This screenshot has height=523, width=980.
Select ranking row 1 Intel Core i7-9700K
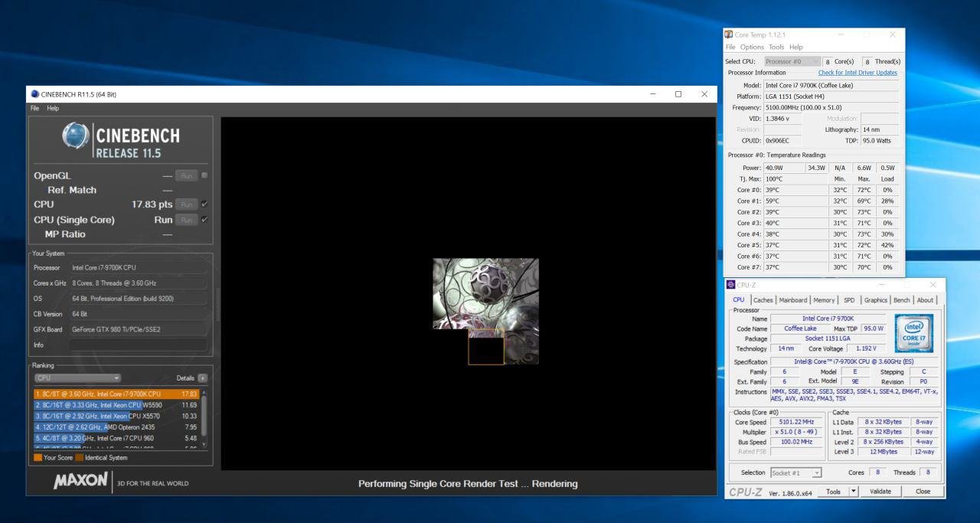pyautogui.click(x=116, y=394)
